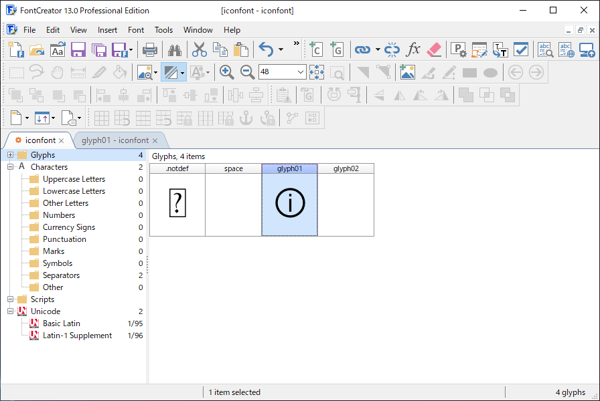Open the Insert menu
This screenshot has width=600, height=401.
pyautogui.click(x=107, y=30)
